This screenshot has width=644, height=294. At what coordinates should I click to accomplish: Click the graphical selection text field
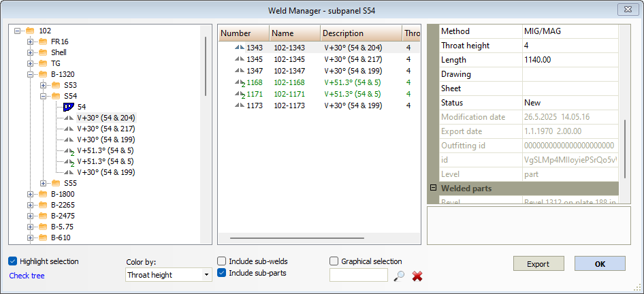point(358,276)
